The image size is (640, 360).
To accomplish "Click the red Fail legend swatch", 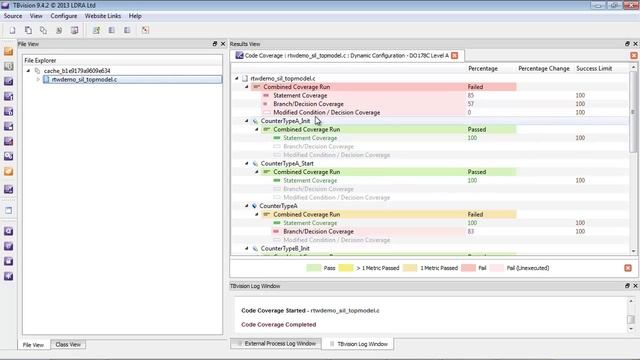I will tap(468, 268).
